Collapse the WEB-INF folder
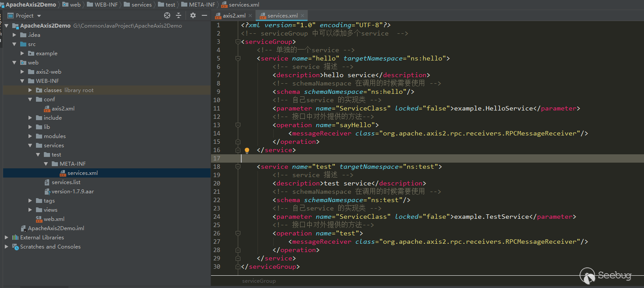The image size is (644, 288). pos(22,81)
